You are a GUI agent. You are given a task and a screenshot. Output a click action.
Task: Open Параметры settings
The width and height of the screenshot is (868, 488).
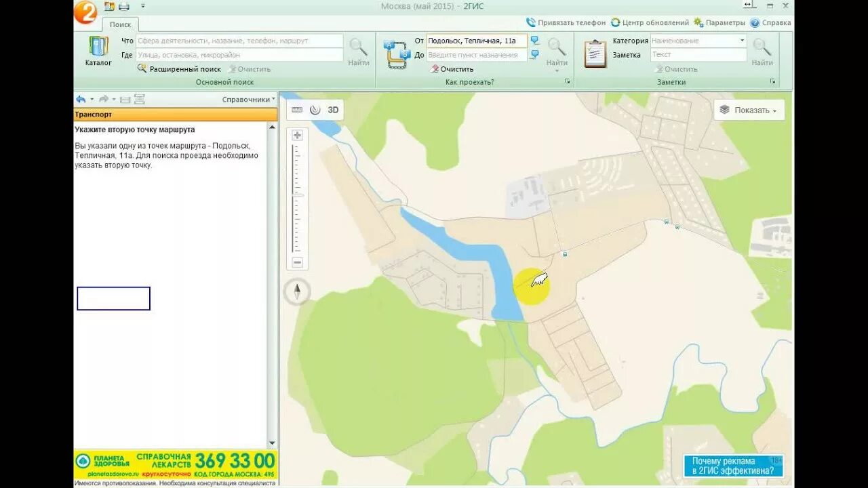click(719, 22)
